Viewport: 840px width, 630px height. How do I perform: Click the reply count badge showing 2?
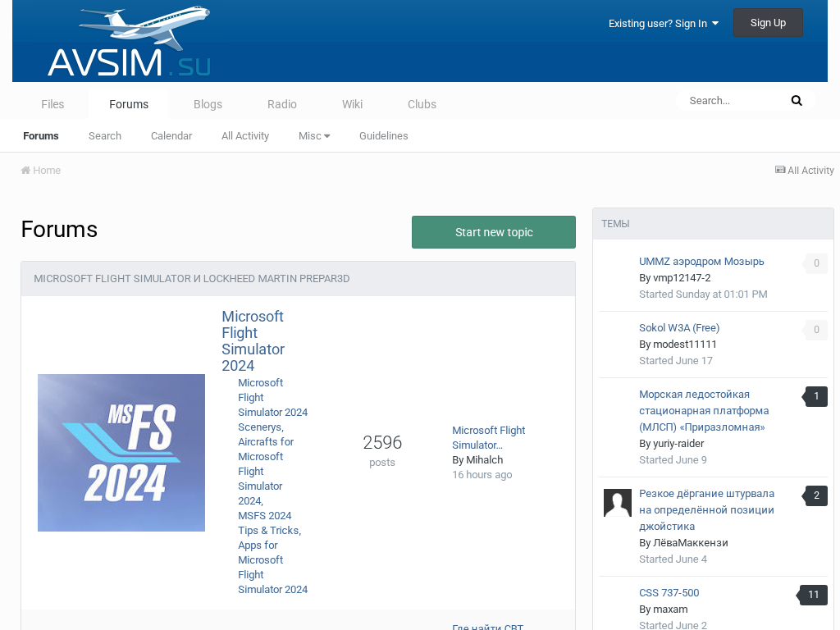click(x=815, y=495)
